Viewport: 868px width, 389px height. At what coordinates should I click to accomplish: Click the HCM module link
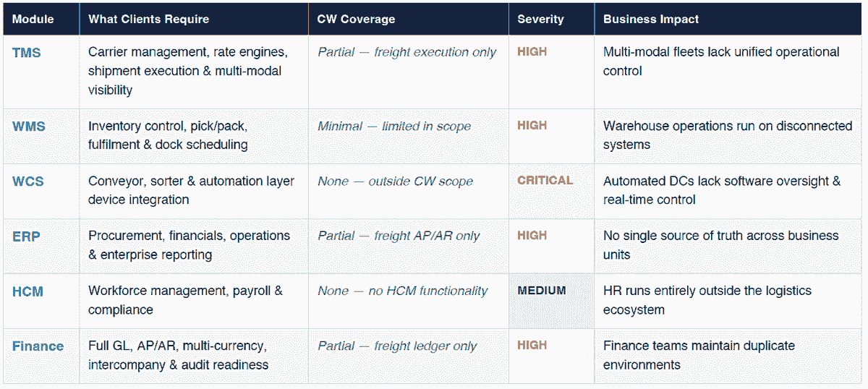28,291
